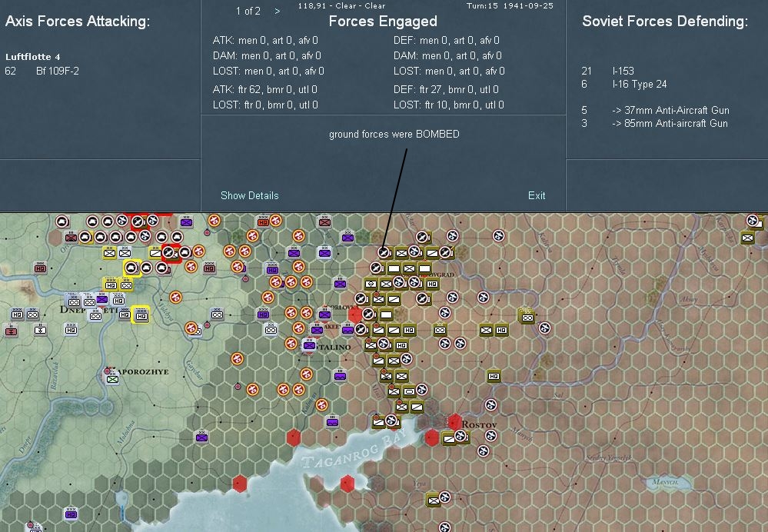
Task: Select the yellow-highlighted tank counter
Action: (131, 268)
